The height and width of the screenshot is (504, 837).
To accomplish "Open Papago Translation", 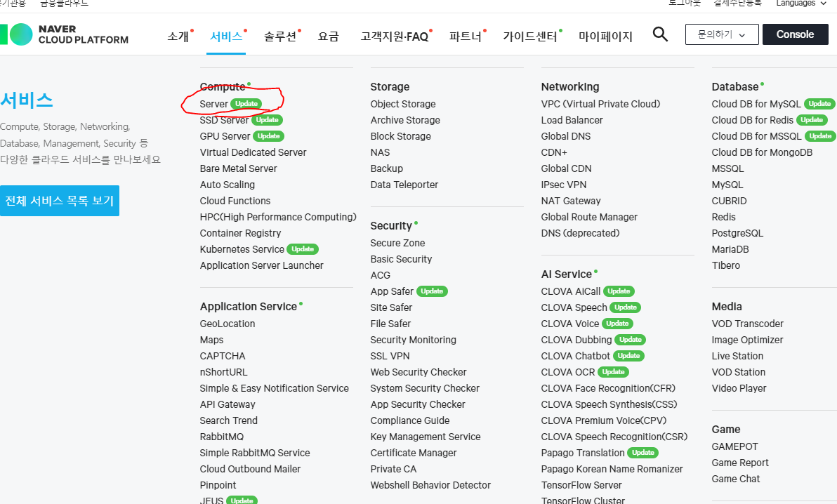I will (x=582, y=453).
